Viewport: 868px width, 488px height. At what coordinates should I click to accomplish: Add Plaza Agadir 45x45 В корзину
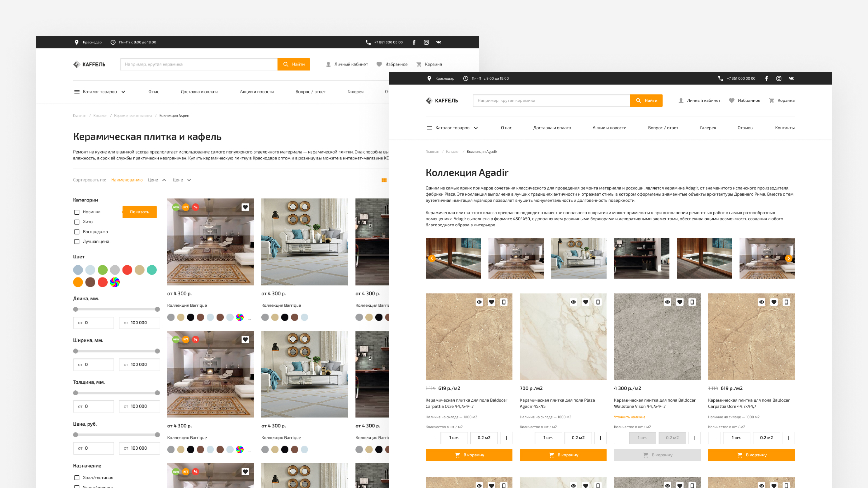563,455
